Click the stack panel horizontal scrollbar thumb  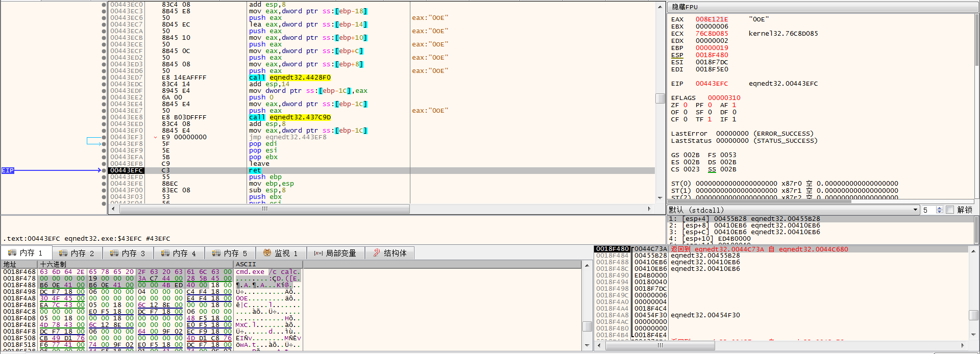[660, 346]
